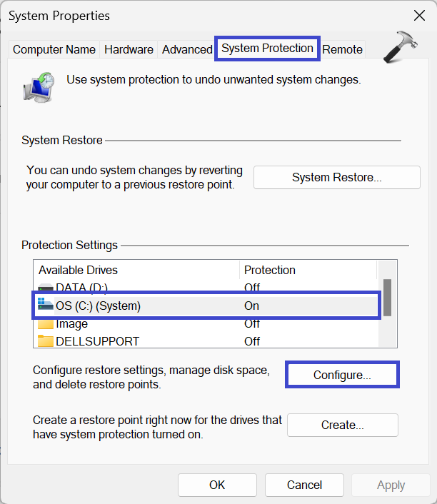Click the folder icon beside Image
Screen dimensions: 437x504
pyautogui.click(x=46, y=324)
